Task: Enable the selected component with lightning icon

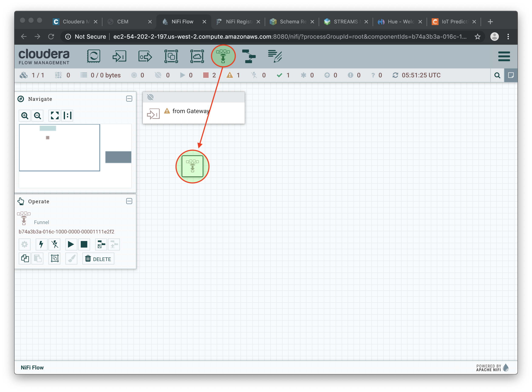Action: click(x=41, y=244)
